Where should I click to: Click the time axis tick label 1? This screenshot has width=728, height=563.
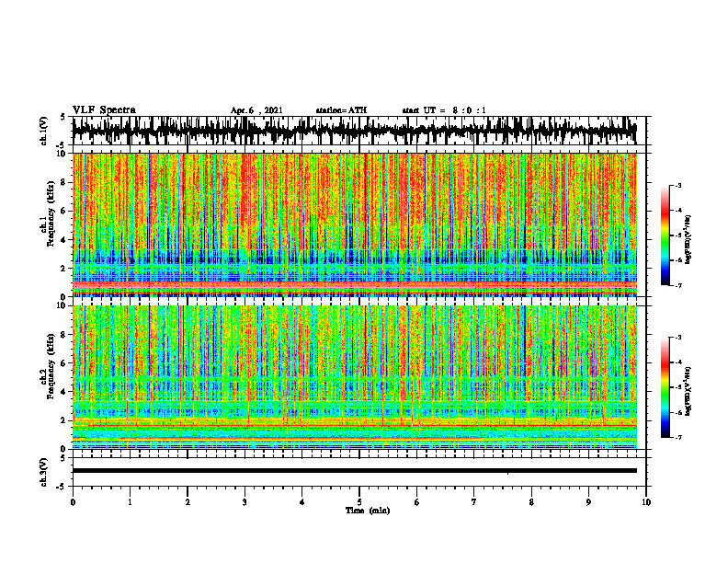130,502
